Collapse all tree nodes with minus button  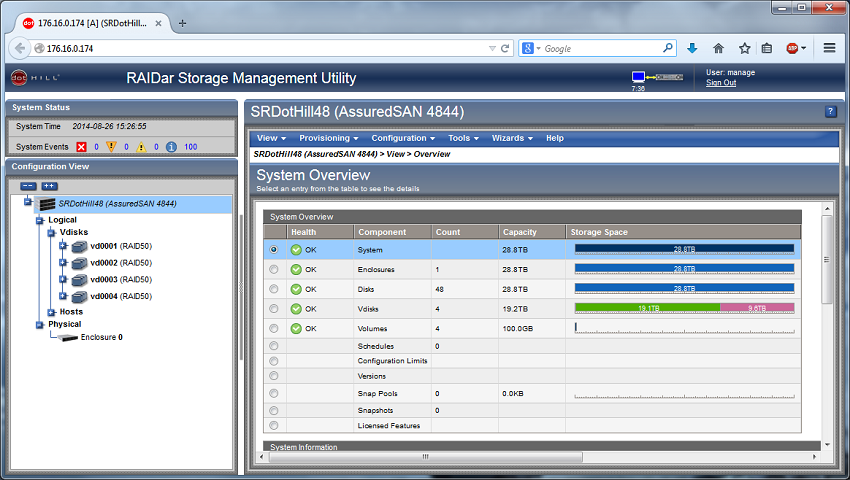click(x=28, y=186)
